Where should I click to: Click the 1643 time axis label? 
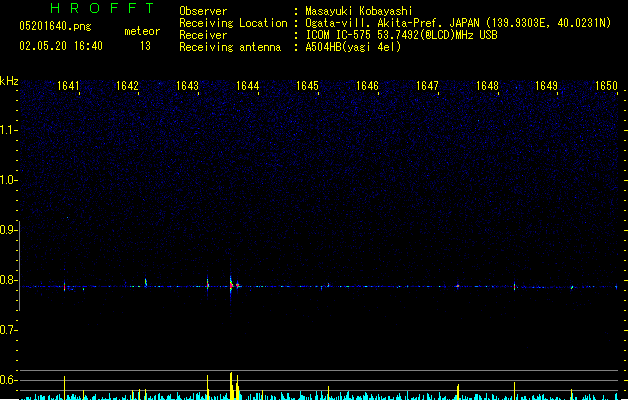point(187,86)
